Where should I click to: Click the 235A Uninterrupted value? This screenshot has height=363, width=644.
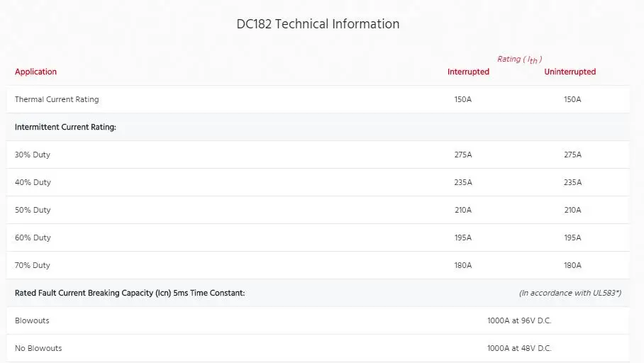(x=572, y=182)
